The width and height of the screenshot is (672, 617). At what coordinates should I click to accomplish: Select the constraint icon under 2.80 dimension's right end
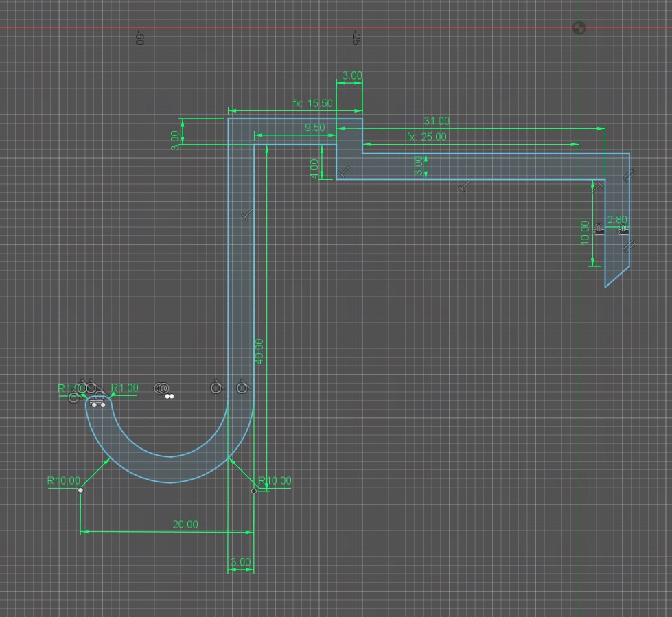point(623,230)
